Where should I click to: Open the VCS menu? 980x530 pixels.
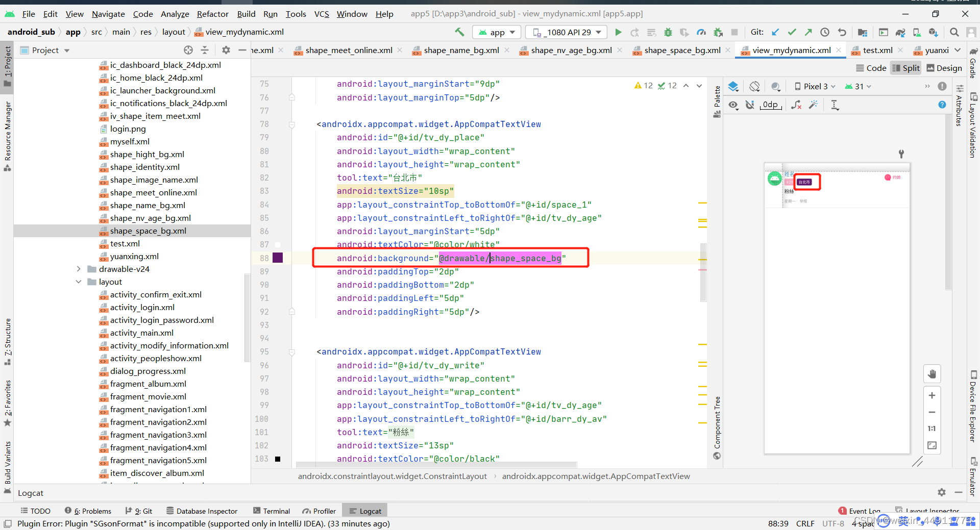point(322,14)
